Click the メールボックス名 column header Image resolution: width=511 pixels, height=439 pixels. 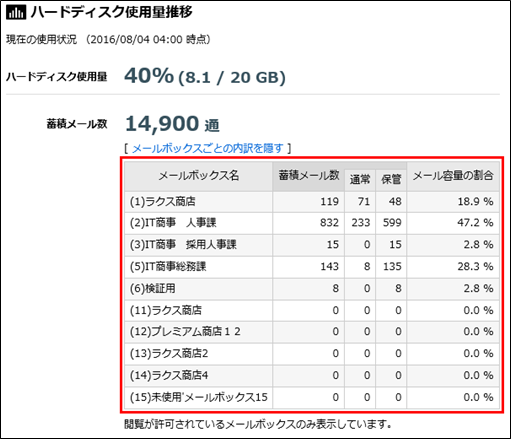point(199,176)
